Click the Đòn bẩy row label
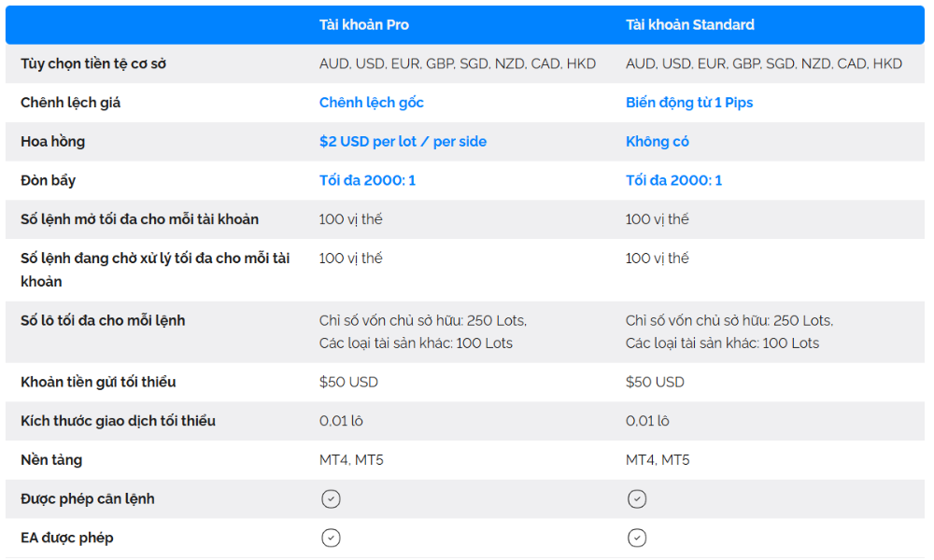The image size is (934, 560). (x=49, y=180)
